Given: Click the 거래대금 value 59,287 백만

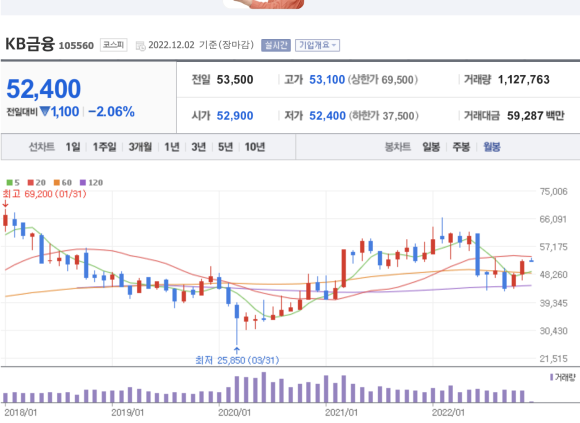Looking at the screenshot, I should pos(536,116).
